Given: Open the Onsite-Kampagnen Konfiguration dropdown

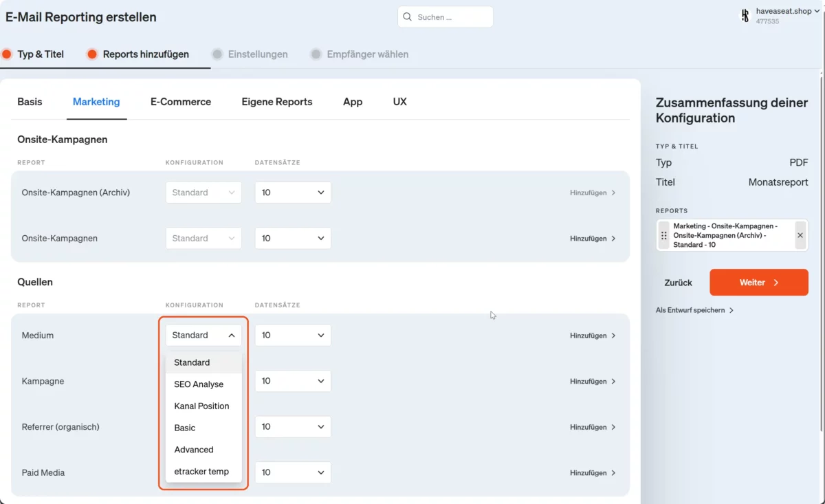Looking at the screenshot, I should (x=203, y=238).
